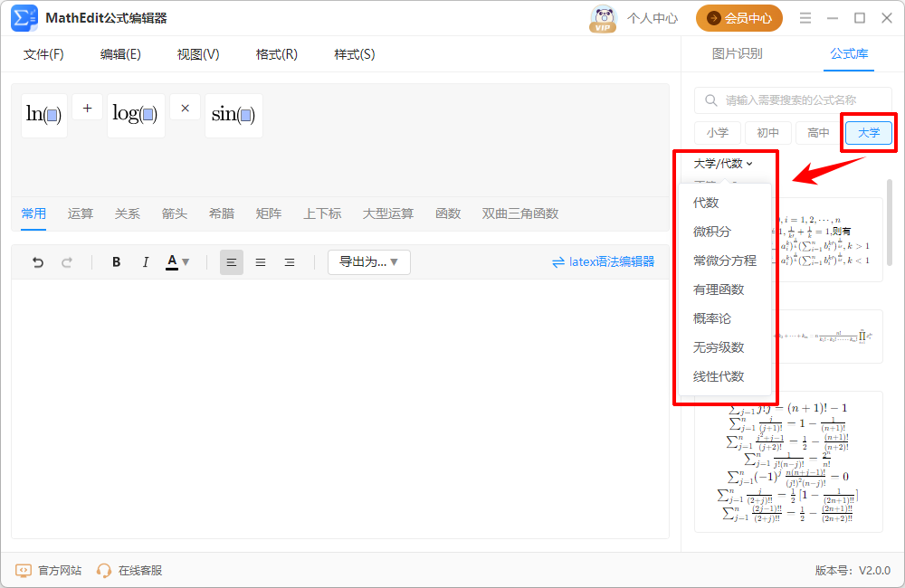The image size is (905, 588).
Task: Switch to the 希腊 symbol tab
Action: pos(222,213)
